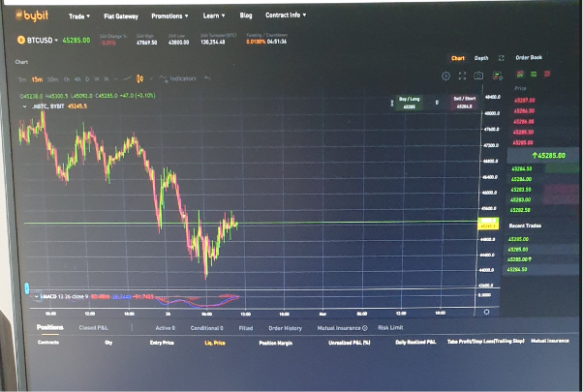Select the W weekly timeframe
Screen dimensions: 583x392
(97, 79)
